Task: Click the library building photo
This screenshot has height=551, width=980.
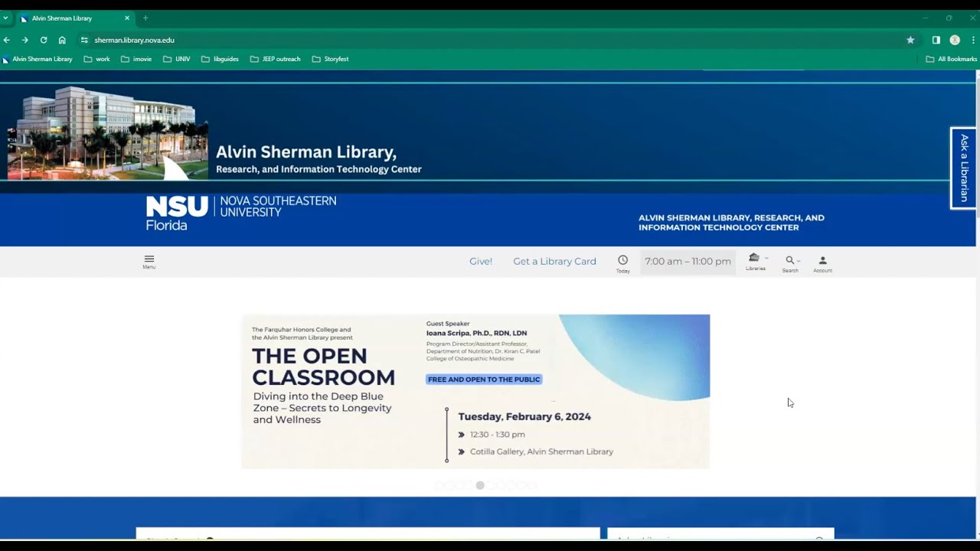Action: [107, 132]
